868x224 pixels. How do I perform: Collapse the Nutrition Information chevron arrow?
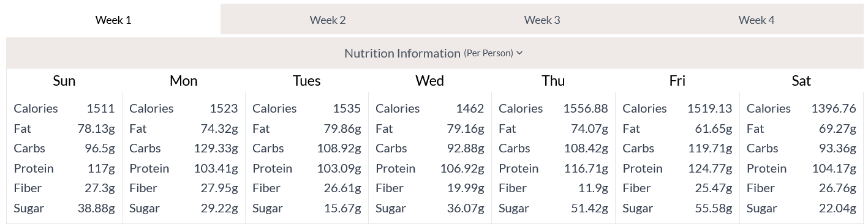[519, 53]
